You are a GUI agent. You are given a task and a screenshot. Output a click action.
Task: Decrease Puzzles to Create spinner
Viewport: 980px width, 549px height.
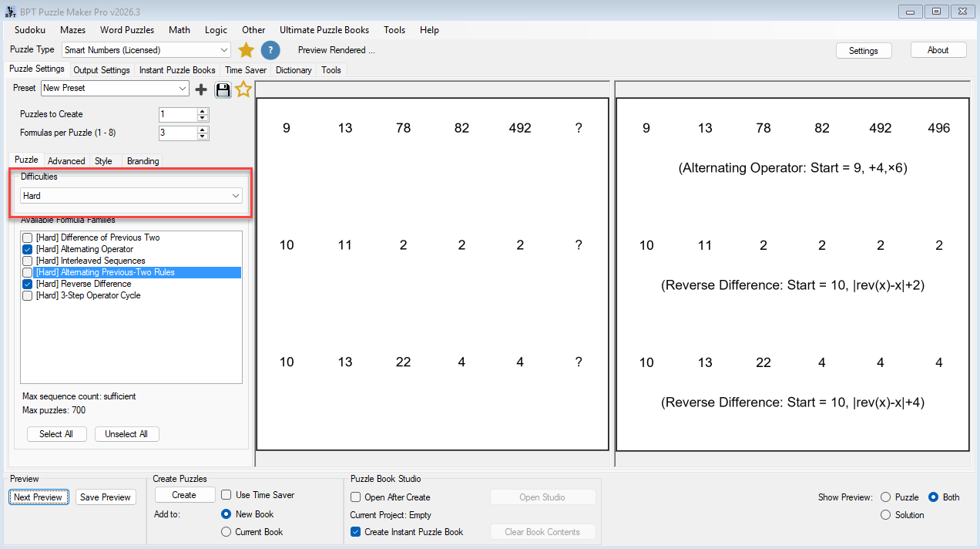[x=203, y=118]
